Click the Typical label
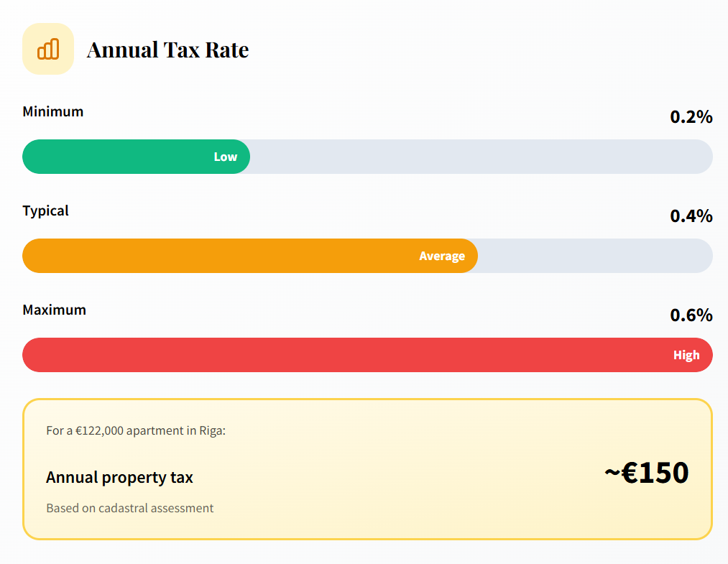This screenshot has height=564, width=728. [46, 211]
